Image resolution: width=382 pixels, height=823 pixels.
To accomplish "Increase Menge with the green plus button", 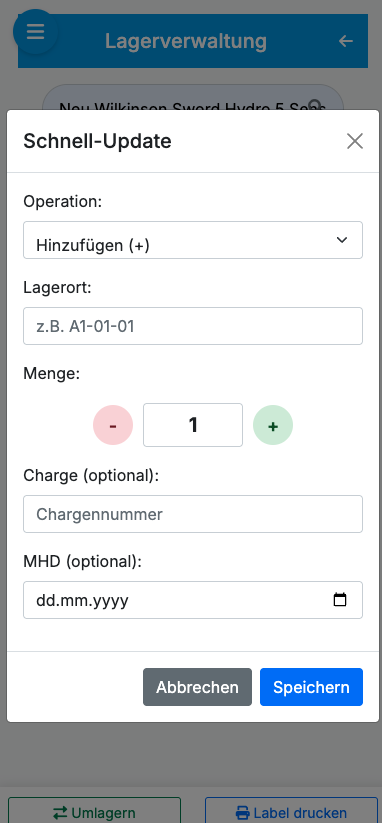I will pyautogui.click(x=273, y=425).
